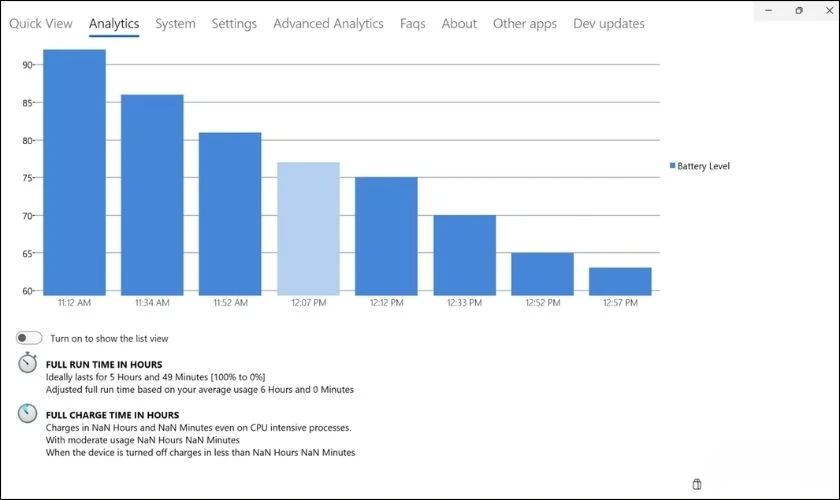Open the Advanced Analytics tab
This screenshot has height=500, width=840.
328,23
